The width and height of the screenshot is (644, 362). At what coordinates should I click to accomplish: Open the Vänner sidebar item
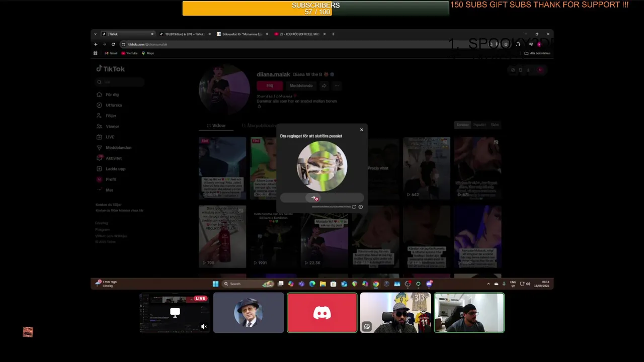(x=108, y=126)
